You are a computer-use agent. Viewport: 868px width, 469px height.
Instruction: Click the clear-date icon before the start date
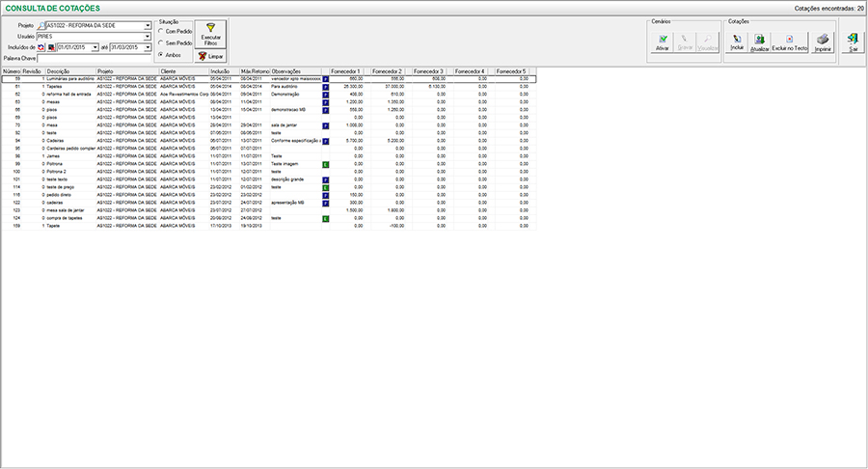tap(51, 47)
